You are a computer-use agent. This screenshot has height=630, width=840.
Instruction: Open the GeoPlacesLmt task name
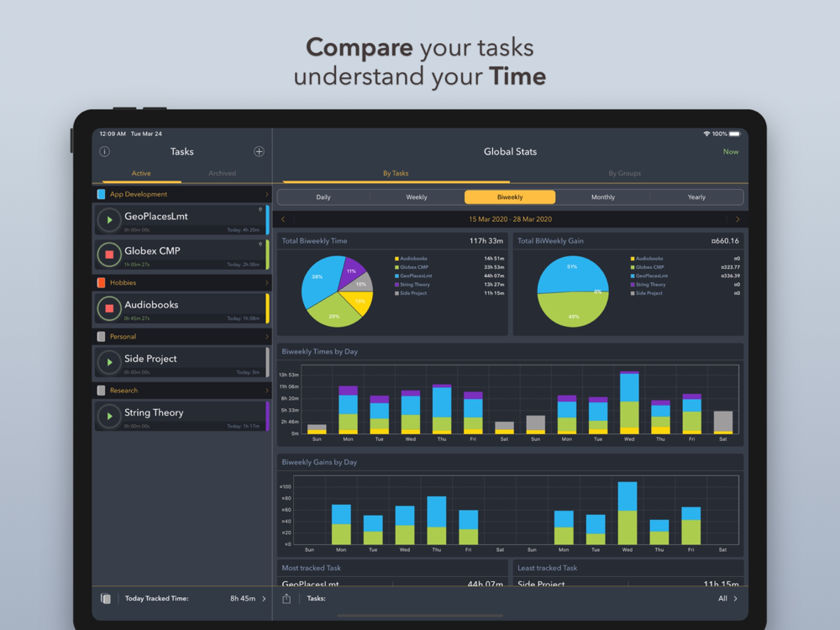click(x=156, y=217)
